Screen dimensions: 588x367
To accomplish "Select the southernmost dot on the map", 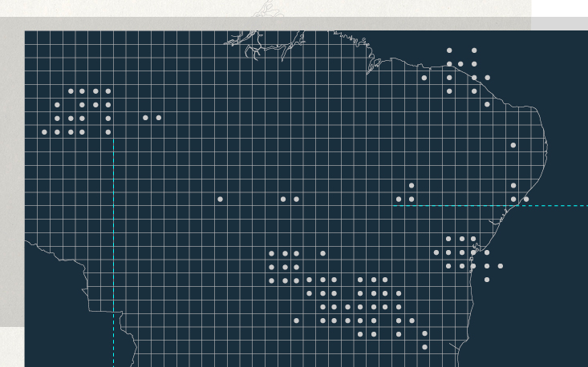I will [x=424, y=347].
